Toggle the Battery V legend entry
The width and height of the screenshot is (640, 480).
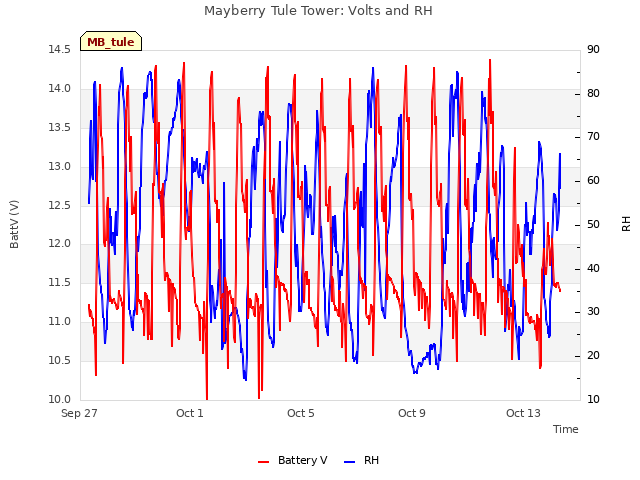(x=293, y=460)
